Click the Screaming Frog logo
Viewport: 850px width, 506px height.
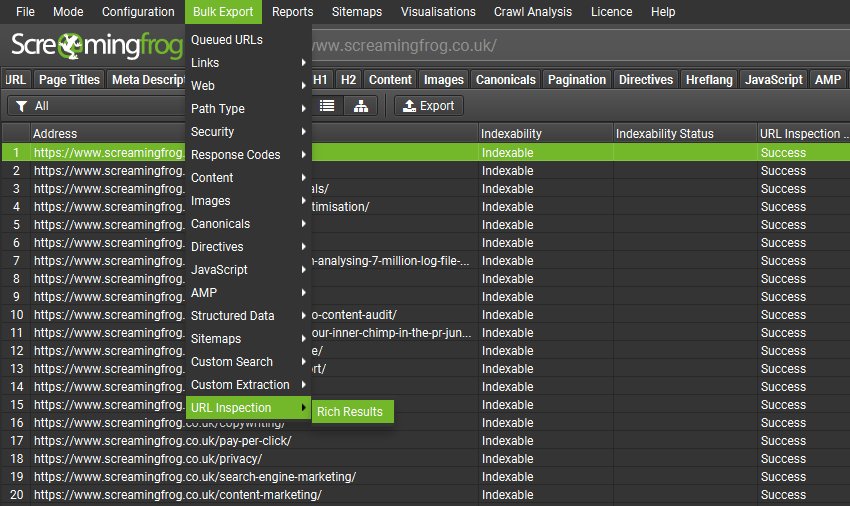(x=95, y=46)
